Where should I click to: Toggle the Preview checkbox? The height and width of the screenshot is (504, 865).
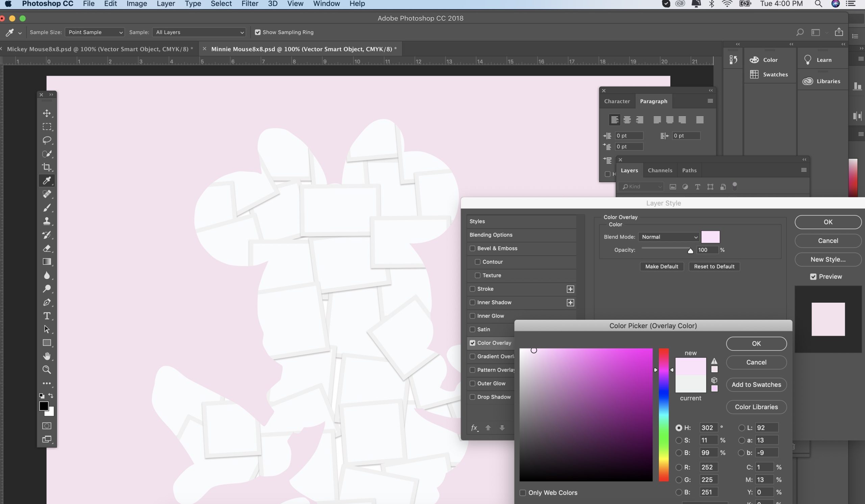(x=813, y=277)
